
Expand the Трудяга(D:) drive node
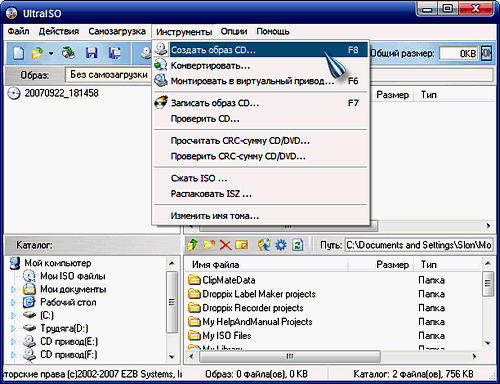pos(13,328)
